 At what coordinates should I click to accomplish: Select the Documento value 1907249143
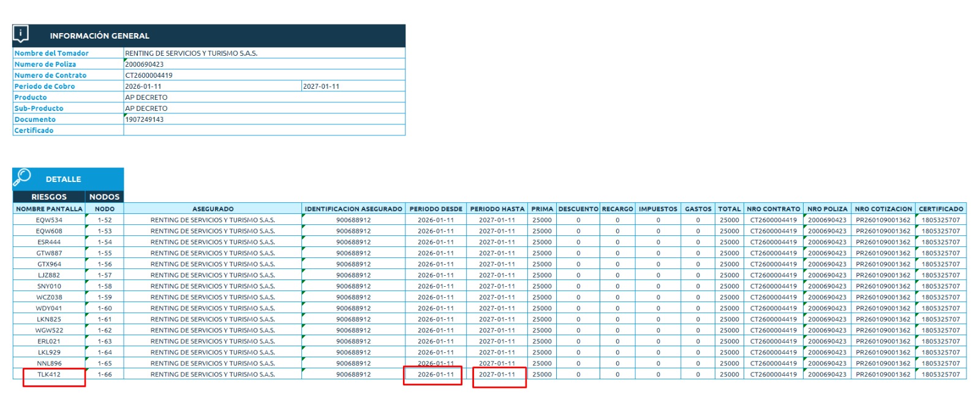coord(145,119)
